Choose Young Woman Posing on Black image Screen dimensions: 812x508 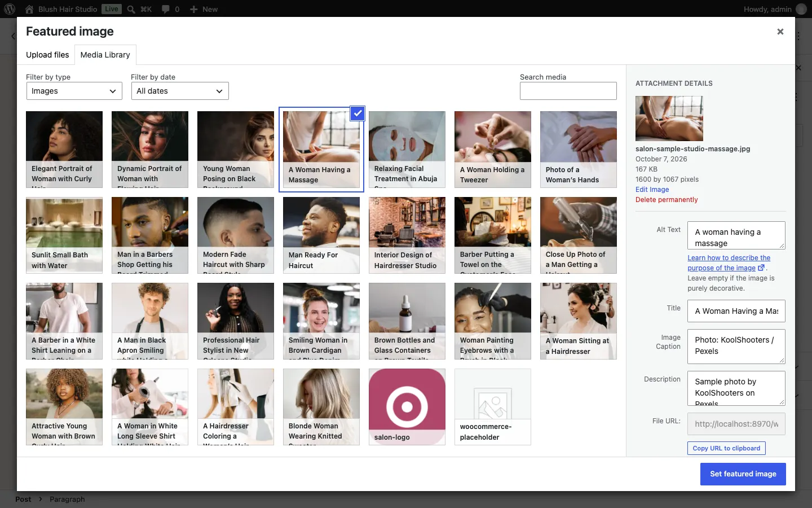pos(236,150)
